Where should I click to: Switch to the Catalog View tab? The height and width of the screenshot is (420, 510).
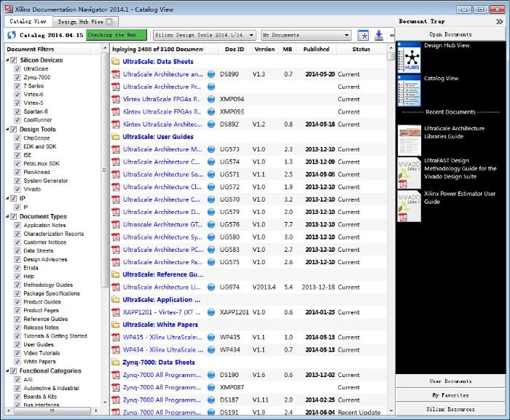coord(28,21)
